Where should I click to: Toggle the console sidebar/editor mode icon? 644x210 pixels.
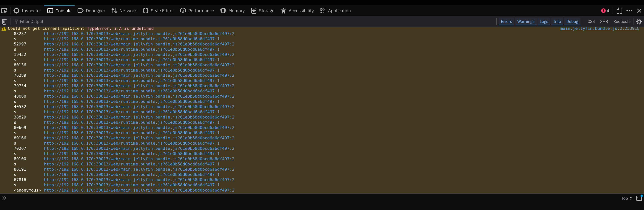[639, 198]
